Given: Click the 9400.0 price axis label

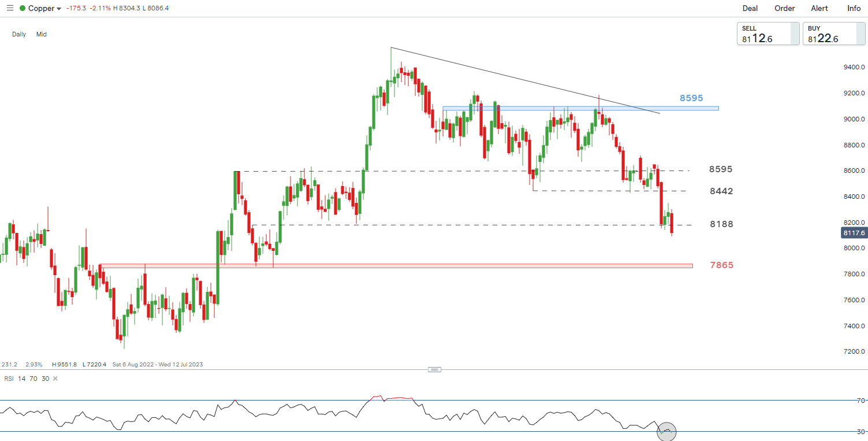Looking at the screenshot, I should (x=854, y=68).
